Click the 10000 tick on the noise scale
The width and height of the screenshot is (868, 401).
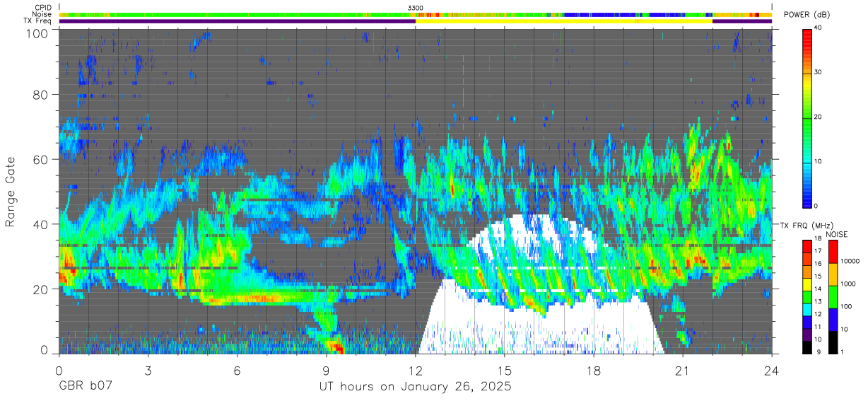(850, 262)
